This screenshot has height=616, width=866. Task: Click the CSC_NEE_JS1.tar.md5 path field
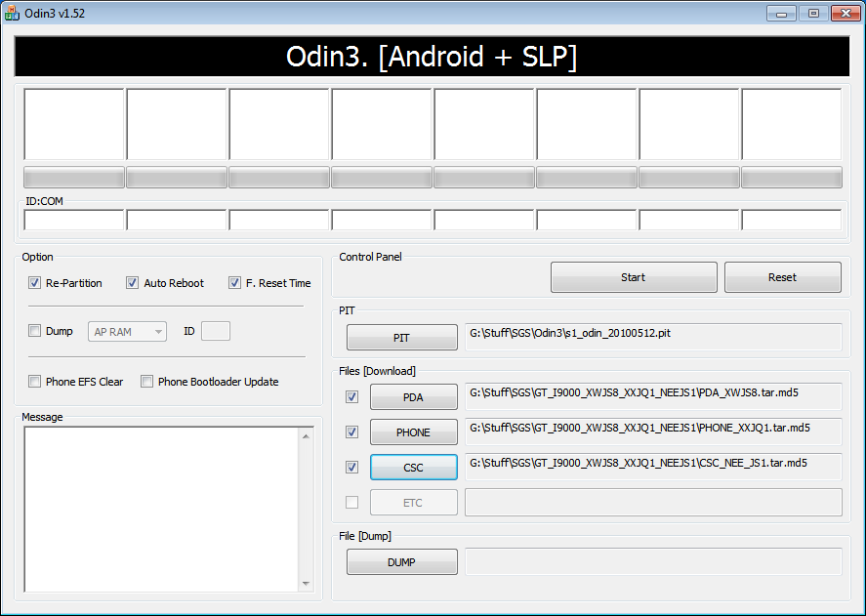pos(653,467)
